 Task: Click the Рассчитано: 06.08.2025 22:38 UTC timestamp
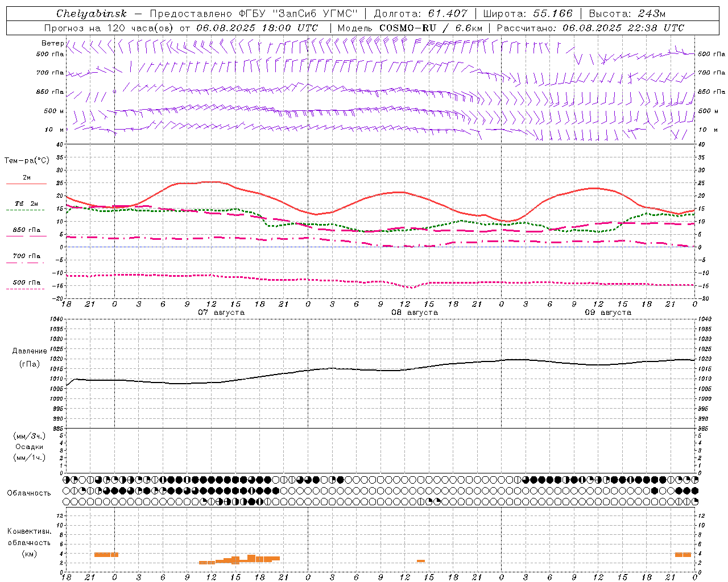click(x=590, y=28)
